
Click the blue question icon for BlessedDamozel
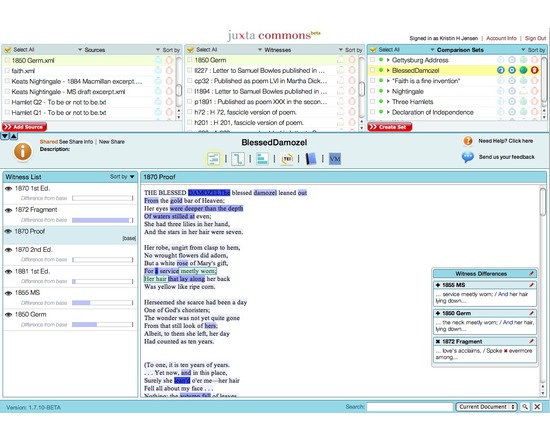coord(501,70)
